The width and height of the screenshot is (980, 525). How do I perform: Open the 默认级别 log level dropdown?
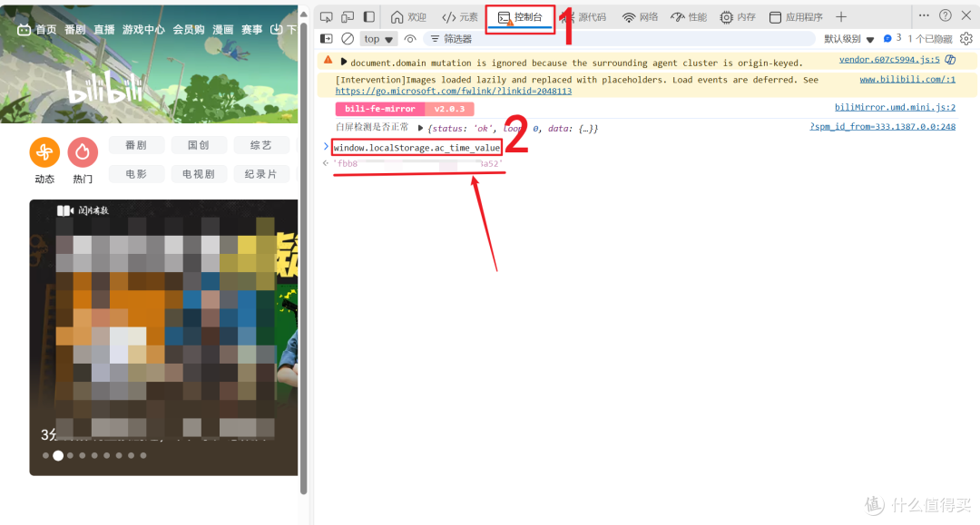pos(848,39)
